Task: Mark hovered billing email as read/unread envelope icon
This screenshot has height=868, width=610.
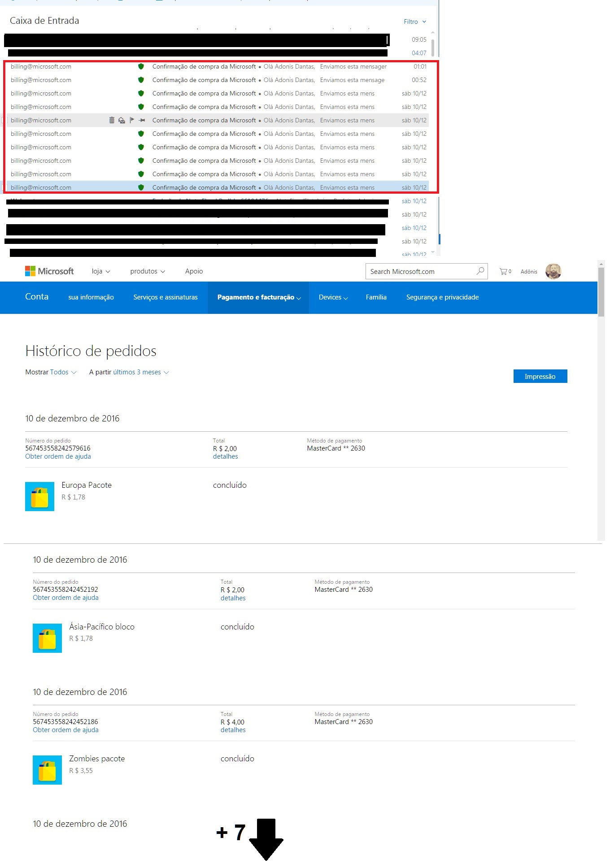Action: 122,120
